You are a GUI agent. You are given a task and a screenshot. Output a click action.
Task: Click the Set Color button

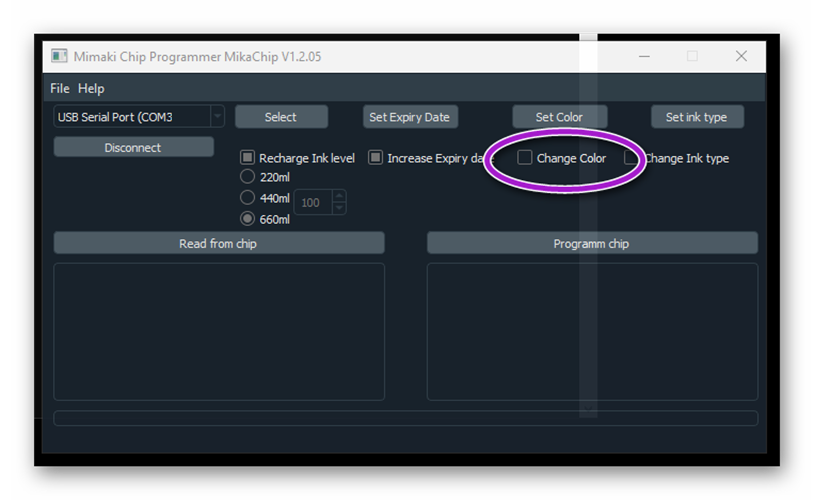(560, 117)
